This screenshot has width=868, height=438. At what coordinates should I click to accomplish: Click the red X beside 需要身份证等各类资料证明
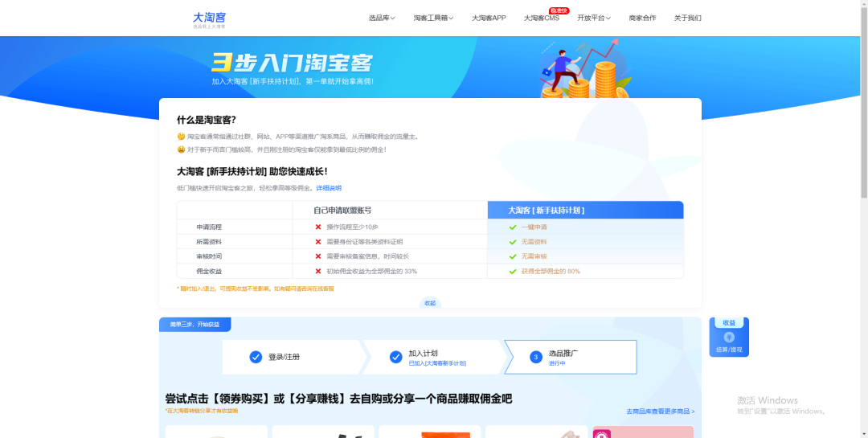point(318,242)
